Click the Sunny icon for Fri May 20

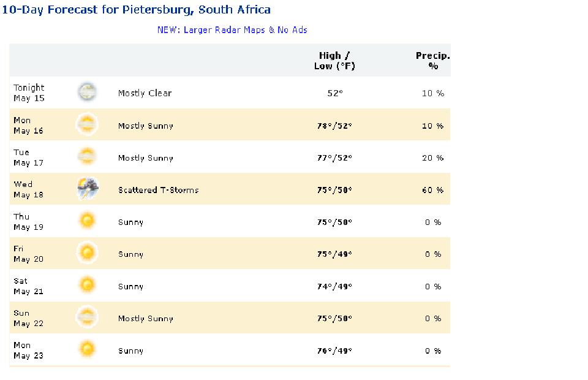87,253
